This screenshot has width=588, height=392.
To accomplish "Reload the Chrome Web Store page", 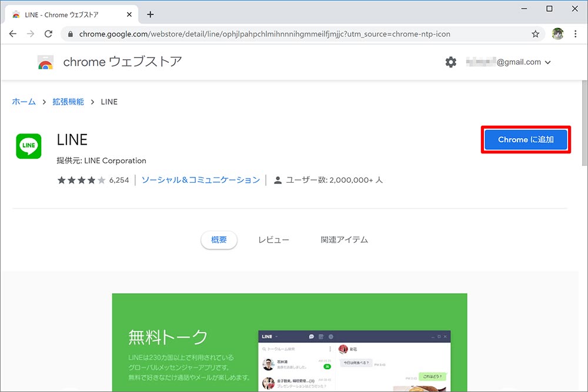I will pyautogui.click(x=48, y=33).
